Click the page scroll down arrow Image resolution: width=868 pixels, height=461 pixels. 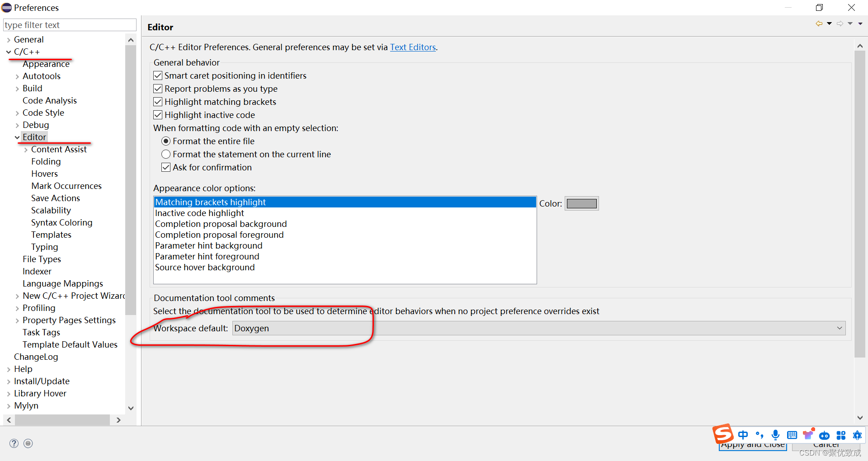860,418
